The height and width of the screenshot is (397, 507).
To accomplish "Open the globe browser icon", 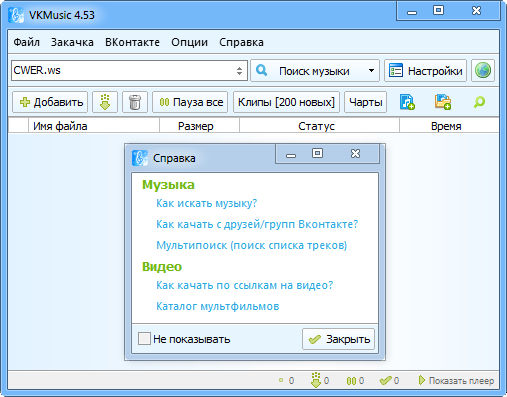I will tap(483, 71).
